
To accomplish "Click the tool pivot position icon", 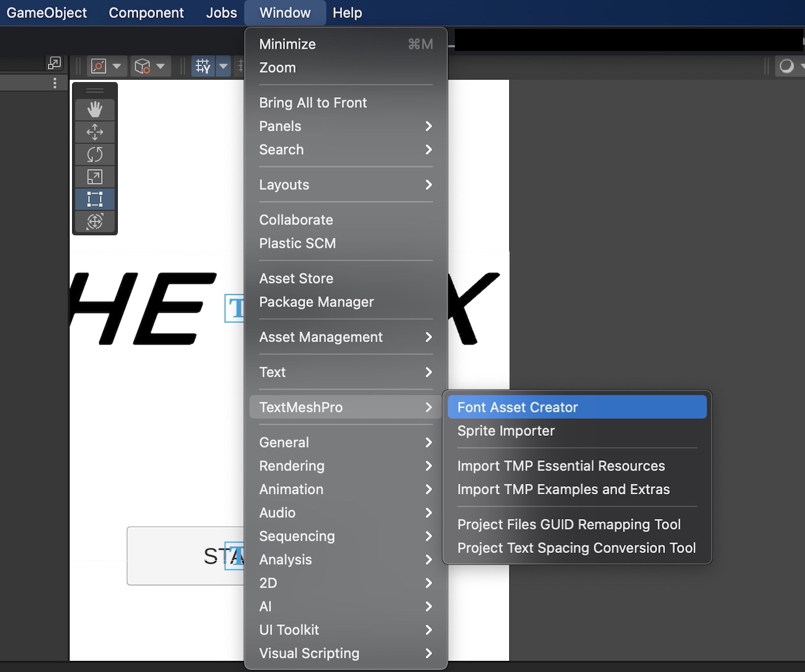I will (x=99, y=66).
